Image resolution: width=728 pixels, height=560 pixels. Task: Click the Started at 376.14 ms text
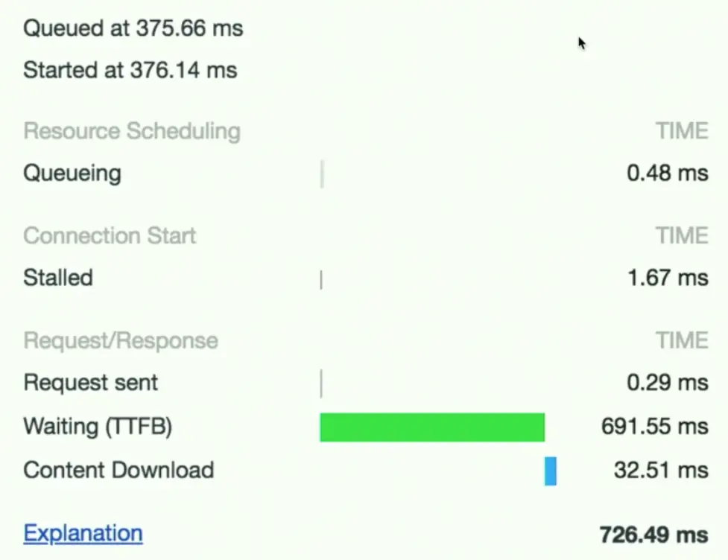pos(130,71)
